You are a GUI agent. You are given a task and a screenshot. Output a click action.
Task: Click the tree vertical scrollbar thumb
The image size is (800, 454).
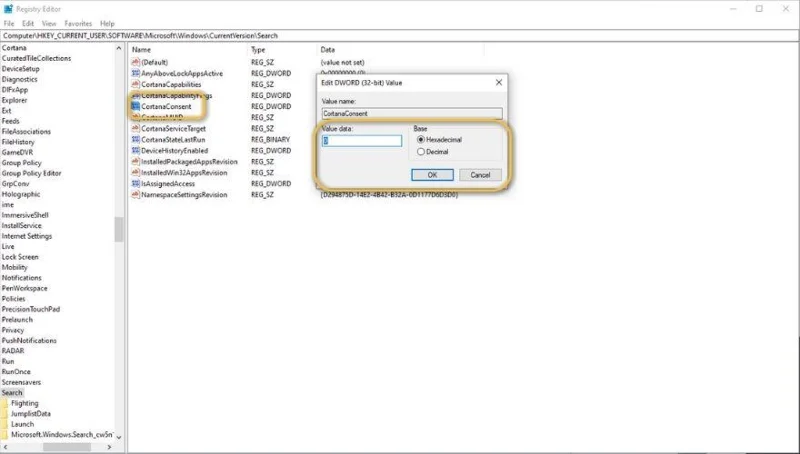tap(119, 229)
